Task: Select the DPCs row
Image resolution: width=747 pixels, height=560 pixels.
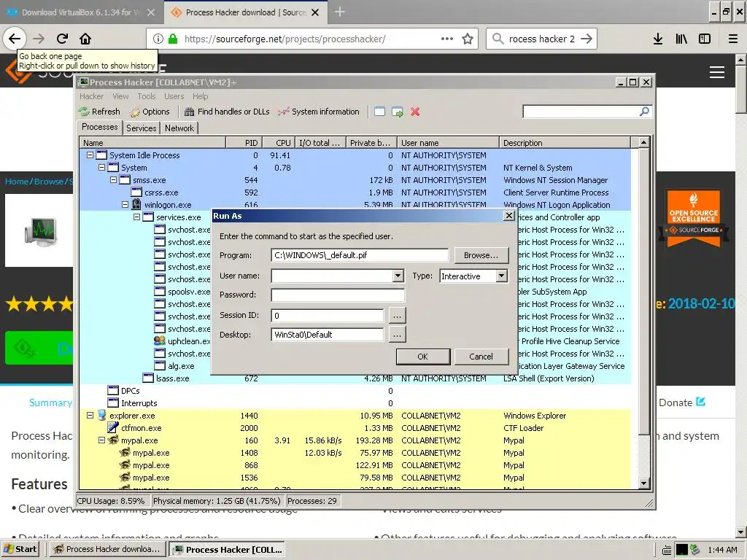Action: (355, 391)
